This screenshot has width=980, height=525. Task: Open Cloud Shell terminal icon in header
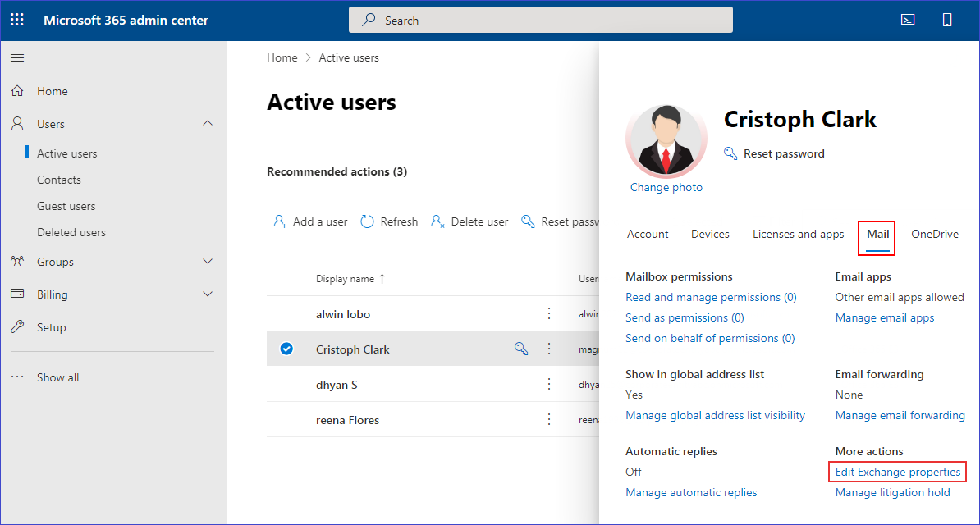coord(908,20)
